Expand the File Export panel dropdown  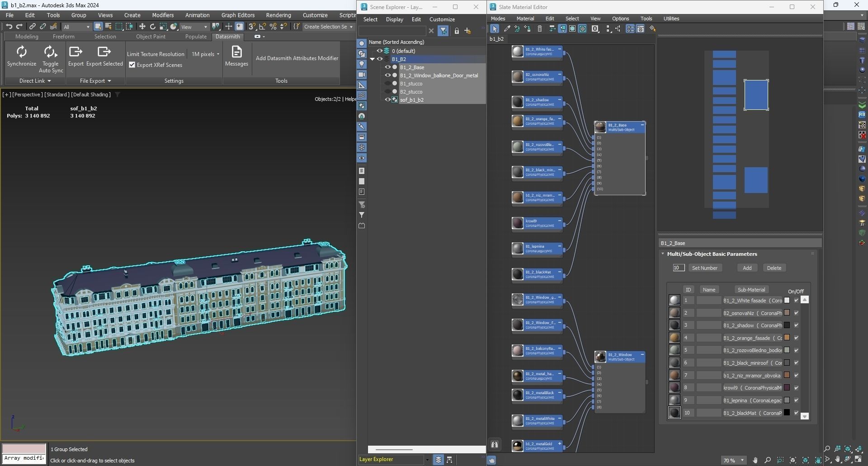pos(95,81)
